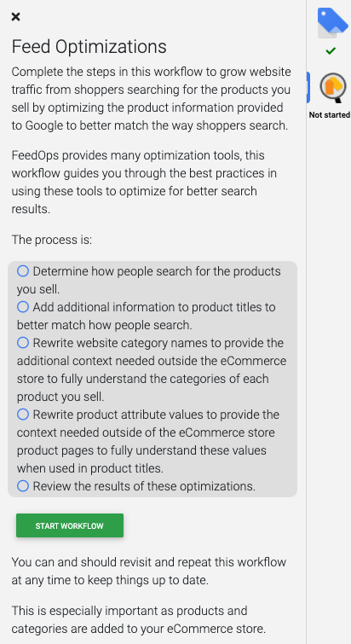Image resolution: width=351 pixels, height=644 pixels.
Task: Select circle for Rewrite website category names
Action: tap(23, 343)
